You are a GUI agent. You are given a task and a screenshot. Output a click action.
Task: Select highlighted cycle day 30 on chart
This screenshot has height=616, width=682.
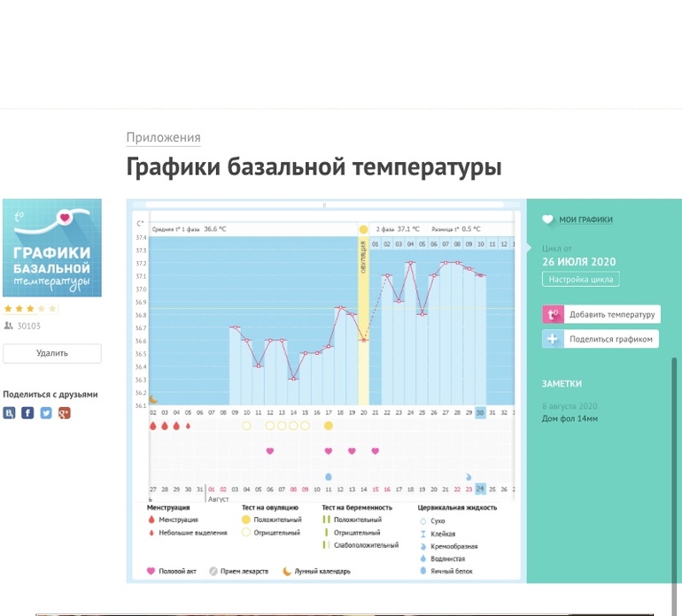[x=480, y=412]
